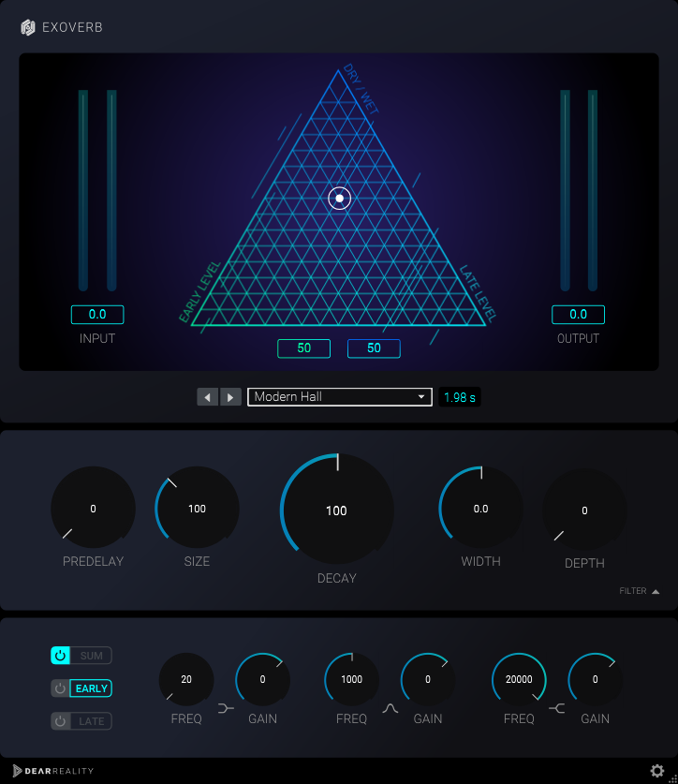678x784 pixels.
Task: Go to the previous preset arrow
Action: point(208,397)
